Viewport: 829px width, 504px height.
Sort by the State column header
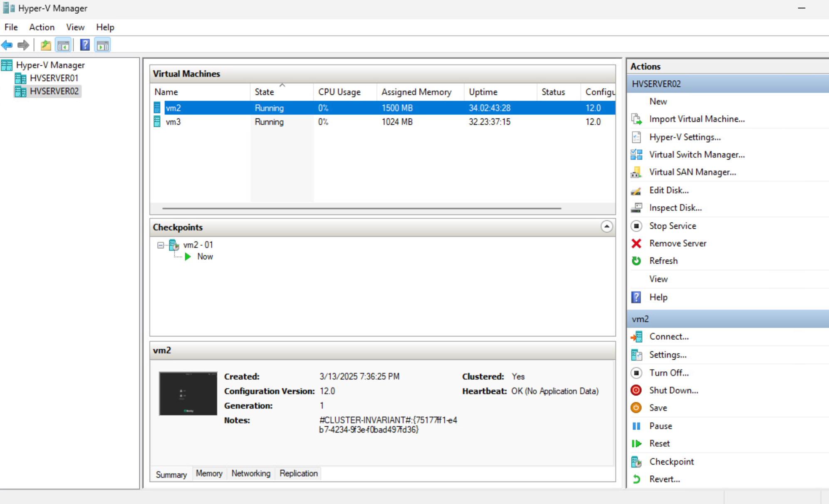click(x=282, y=92)
